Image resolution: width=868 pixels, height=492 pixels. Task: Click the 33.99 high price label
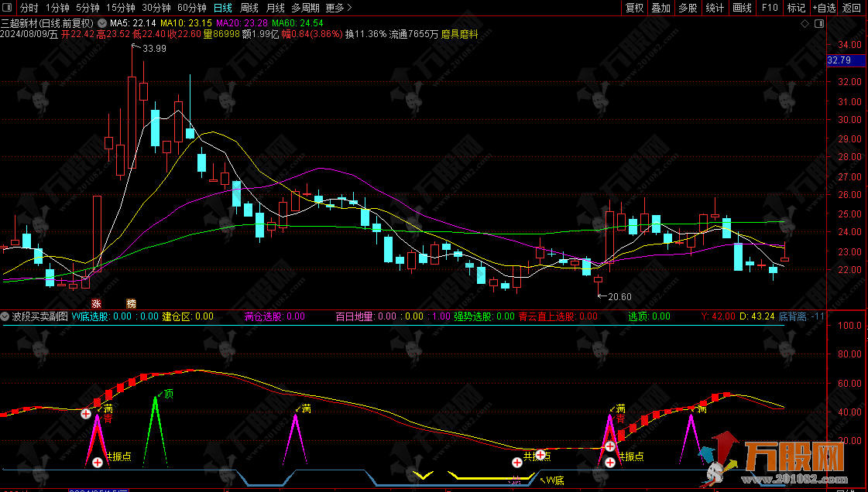(154, 49)
